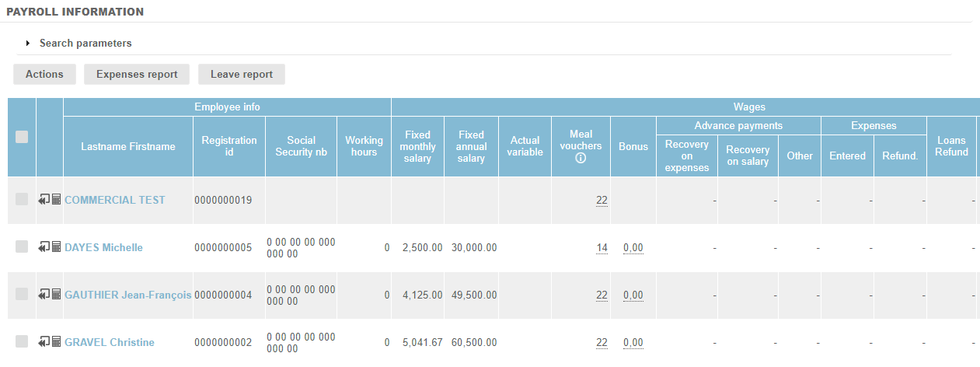Click the calculator icon for GAUTHIER Jean-François

pos(56,295)
